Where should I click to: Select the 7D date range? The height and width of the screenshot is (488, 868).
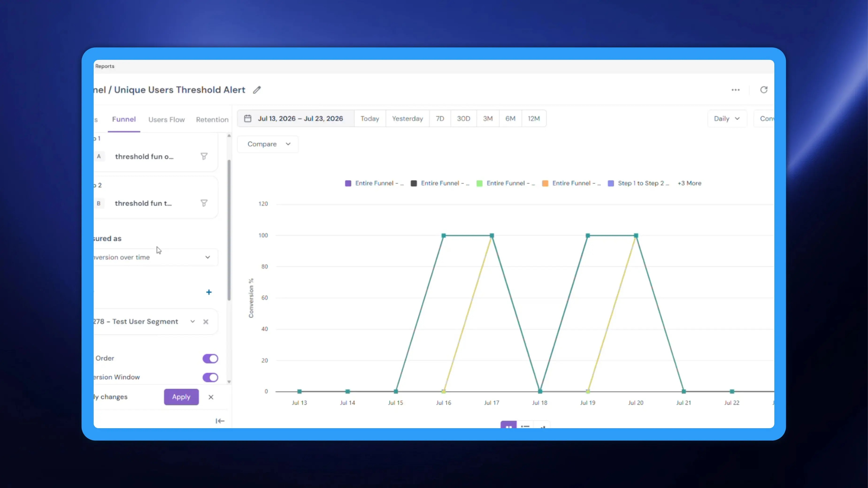[440, 118]
